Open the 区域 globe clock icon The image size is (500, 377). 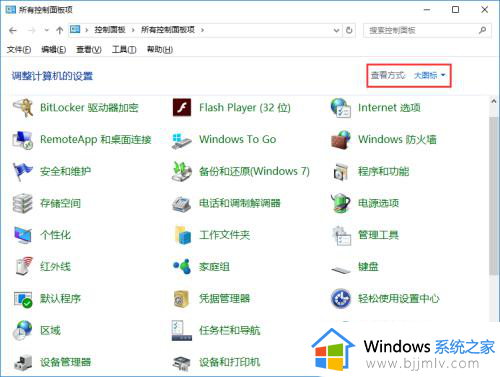pyautogui.click(x=23, y=330)
